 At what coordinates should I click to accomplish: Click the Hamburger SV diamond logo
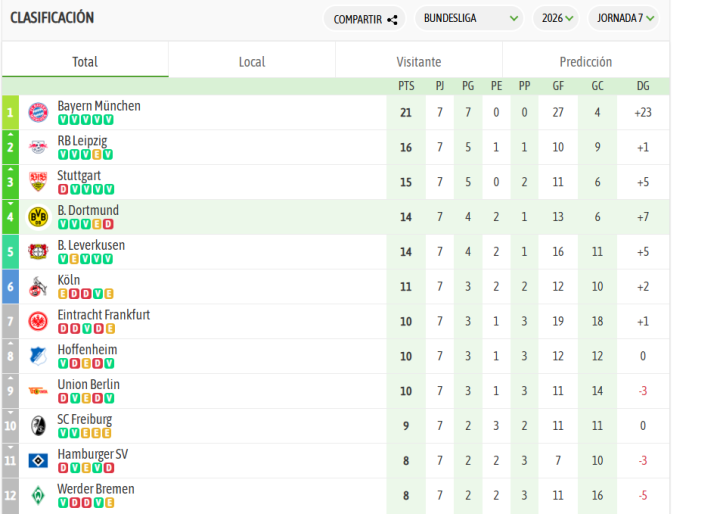[x=38, y=461]
